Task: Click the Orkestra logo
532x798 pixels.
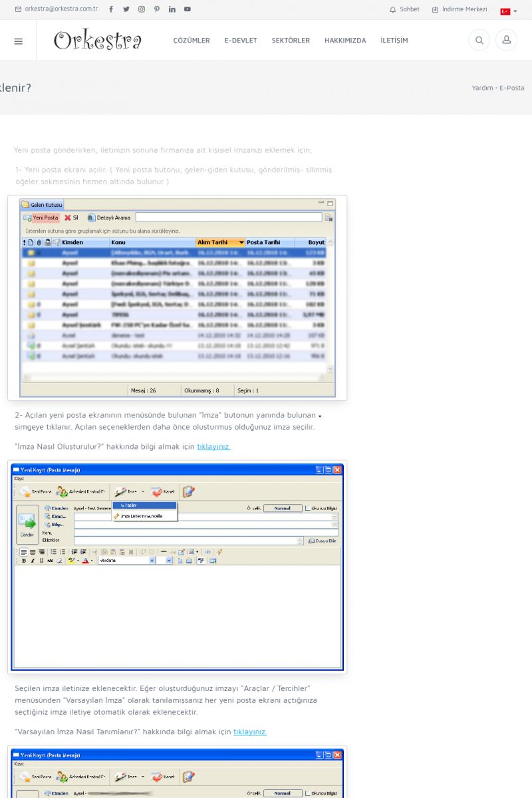Action: pos(98,41)
